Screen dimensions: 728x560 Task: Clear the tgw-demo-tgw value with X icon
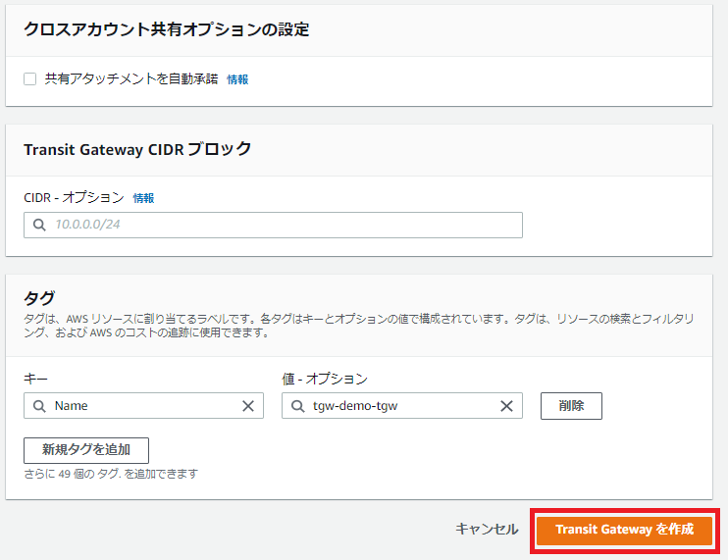tap(506, 406)
